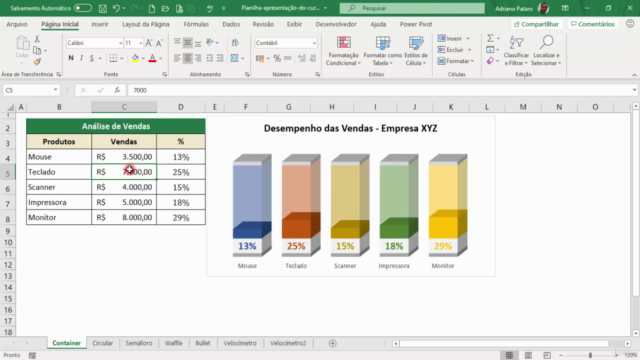Screen dimensions: 640x360
Task: Toggle Underline (S) formatting
Action: (91, 58)
